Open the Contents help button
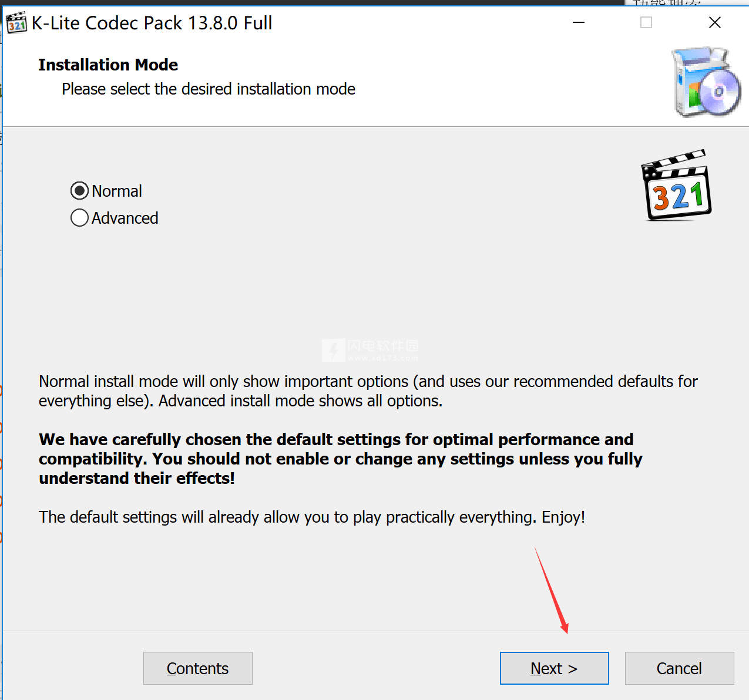749x700 pixels. click(x=197, y=668)
